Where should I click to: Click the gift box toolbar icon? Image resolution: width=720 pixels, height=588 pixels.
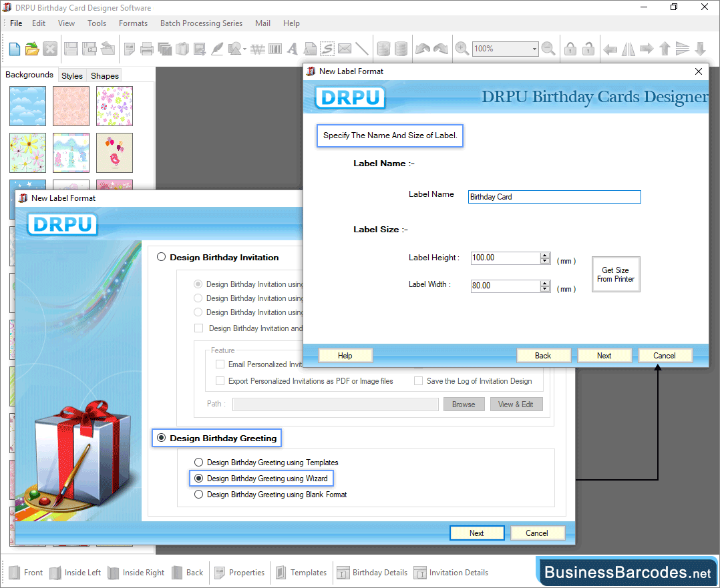tap(182, 49)
